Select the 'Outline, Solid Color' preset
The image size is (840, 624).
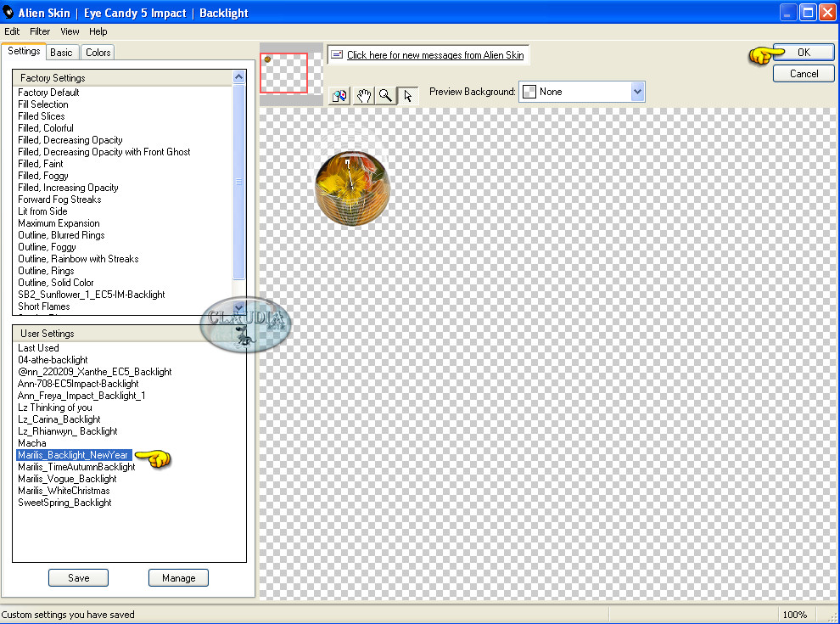(x=56, y=282)
